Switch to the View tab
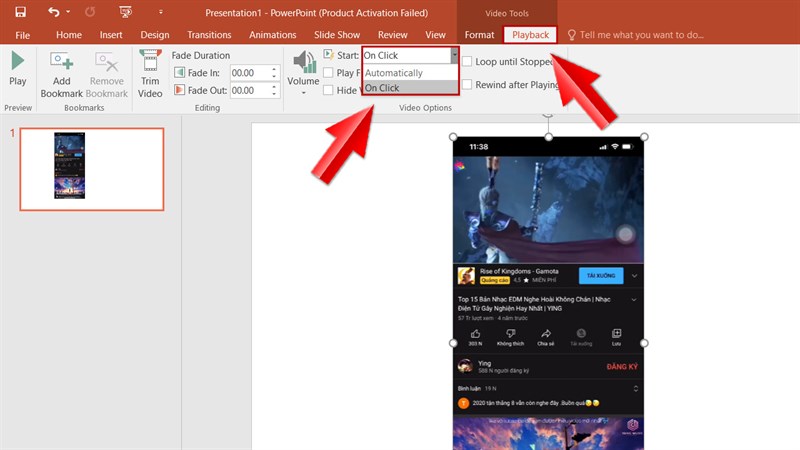 [435, 35]
